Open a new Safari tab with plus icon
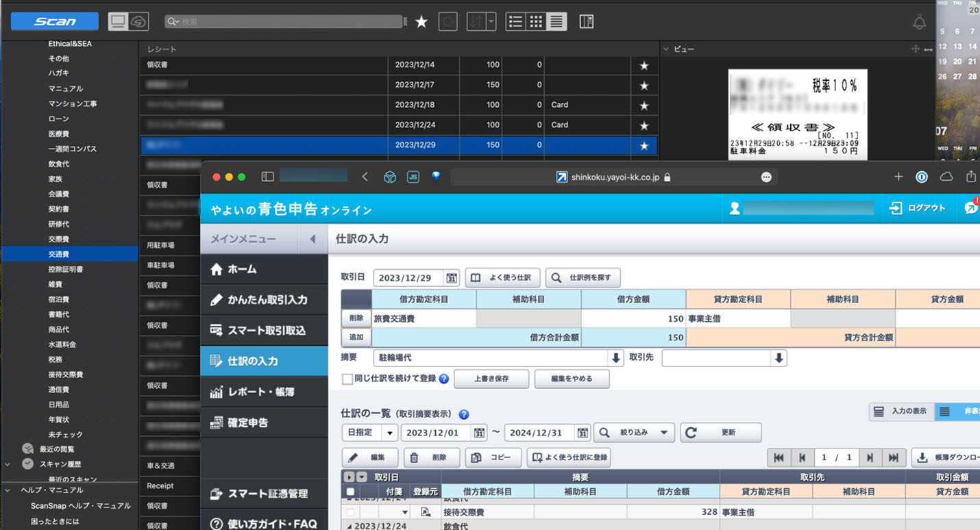 coord(898,177)
